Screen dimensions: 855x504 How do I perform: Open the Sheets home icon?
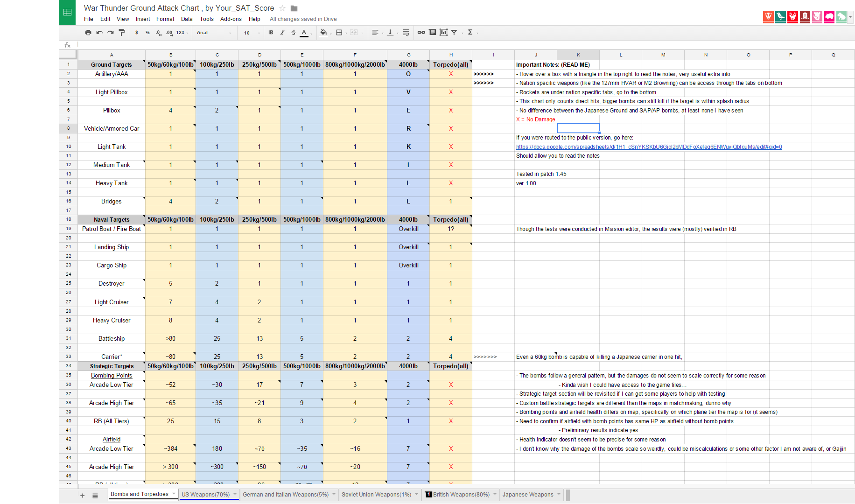pos(67,13)
